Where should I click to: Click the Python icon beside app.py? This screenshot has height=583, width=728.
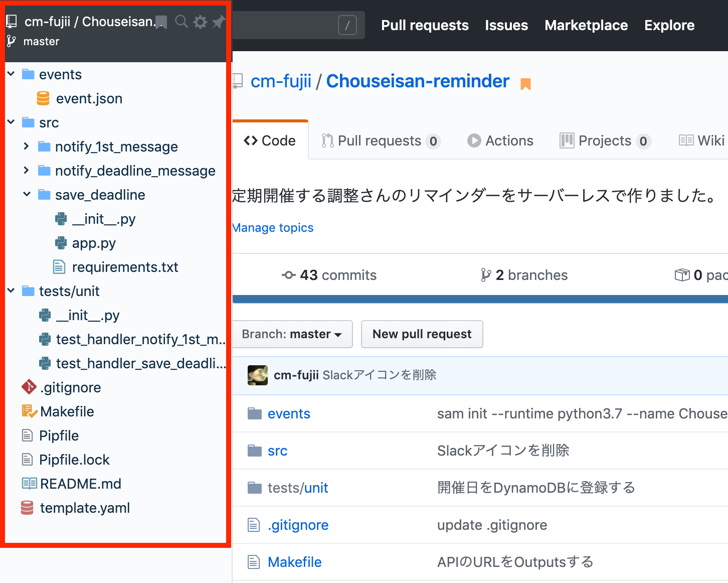pos(60,243)
